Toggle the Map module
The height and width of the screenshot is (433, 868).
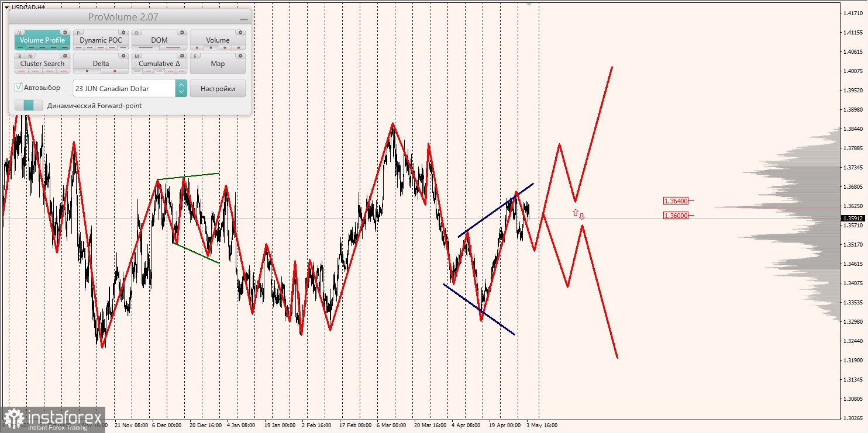(218, 63)
